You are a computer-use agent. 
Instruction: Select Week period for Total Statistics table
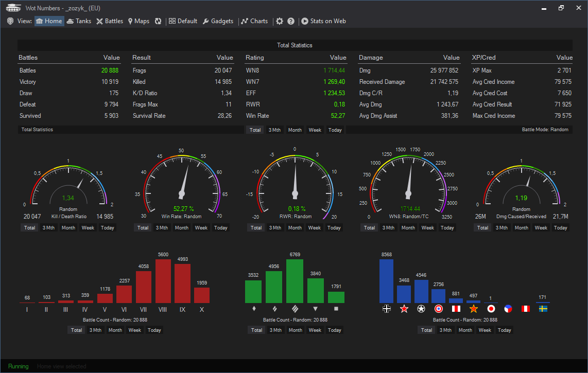tap(315, 130)
